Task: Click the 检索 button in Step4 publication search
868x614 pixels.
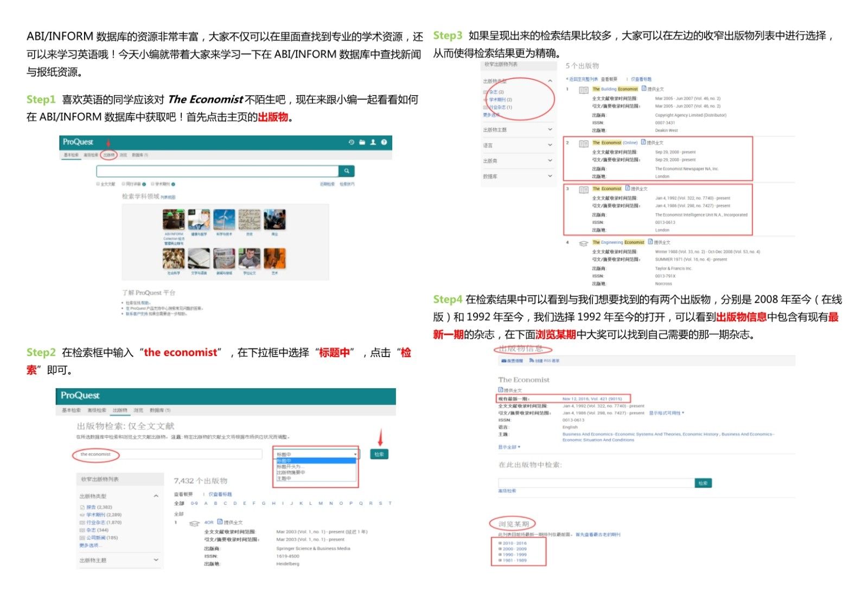Action: coord(703,483)
